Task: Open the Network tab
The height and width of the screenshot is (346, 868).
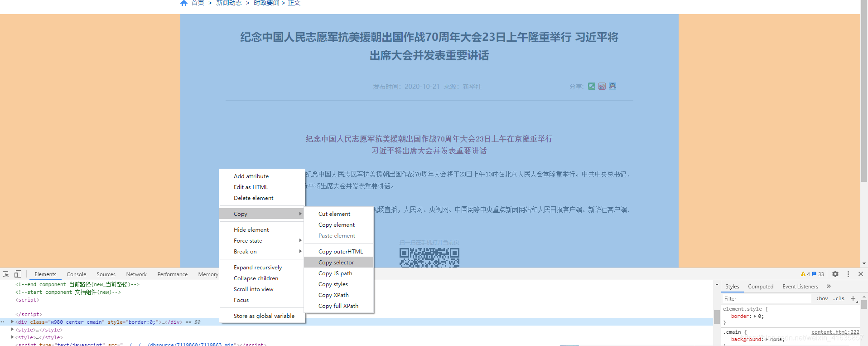Action: [136, 274]
